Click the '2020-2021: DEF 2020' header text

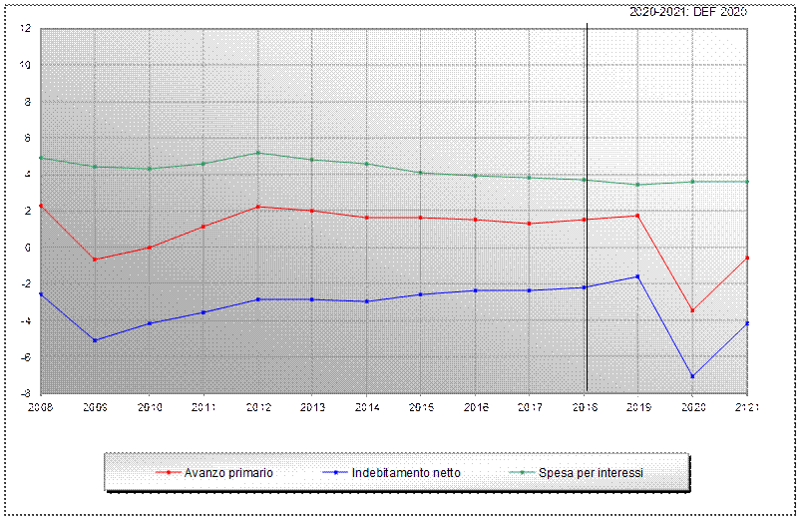[x=688, y=12]
